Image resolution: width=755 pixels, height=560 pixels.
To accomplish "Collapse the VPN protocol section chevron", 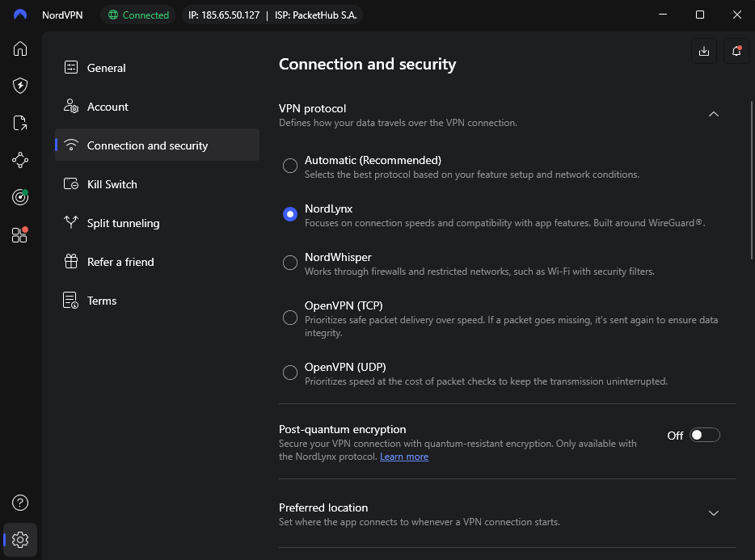I will 714,114.
